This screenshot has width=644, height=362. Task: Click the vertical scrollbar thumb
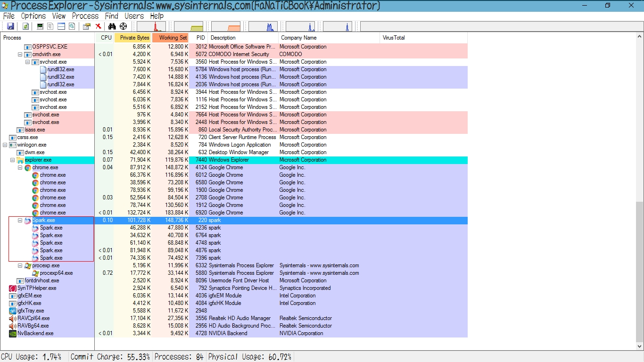[x=639, y=271]
